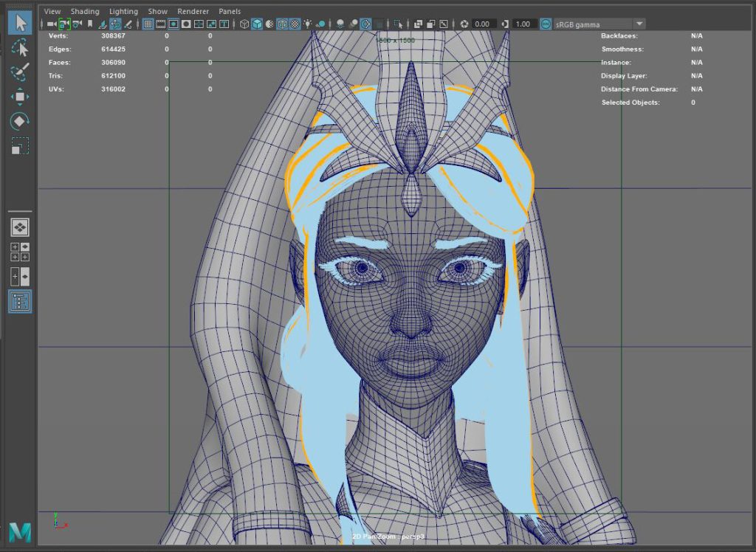Activate the Rotate tool
The height and width of the screenshot is (552, 756).
click(x=20, y=121)
